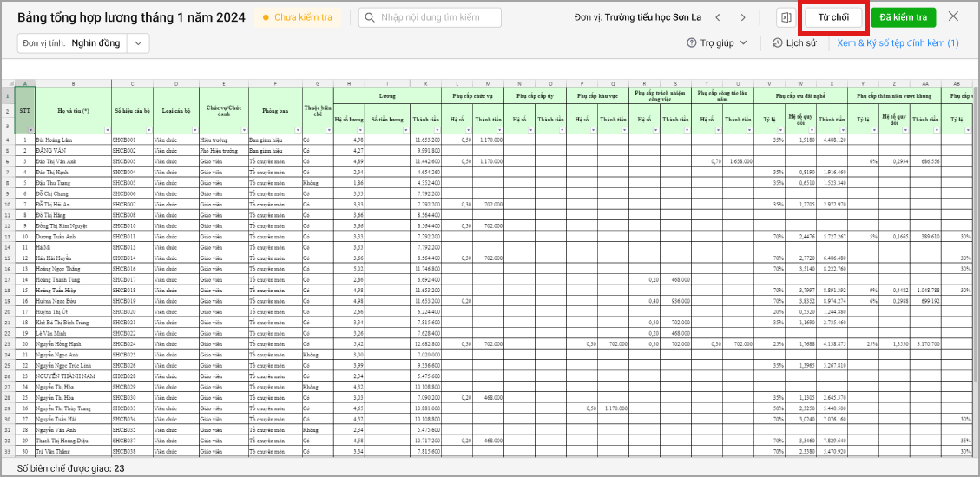Close the salary summary dialog
Viewport: 980px width, 477px height.
coord(953,16)
